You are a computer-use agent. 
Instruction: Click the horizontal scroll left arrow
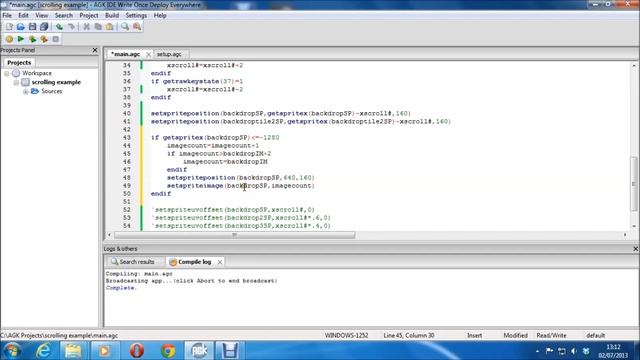[x=109, y=235]
